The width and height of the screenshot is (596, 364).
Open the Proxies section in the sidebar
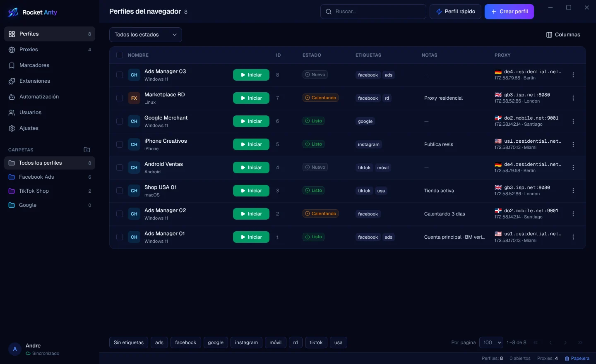tap(50, 50)
